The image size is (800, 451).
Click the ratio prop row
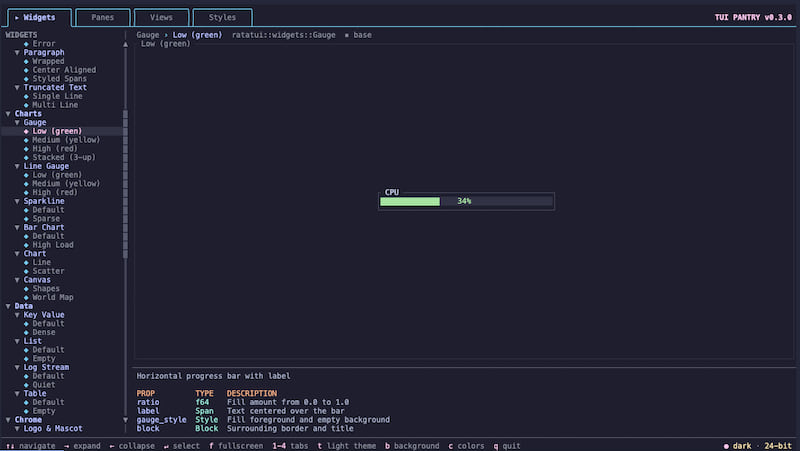point(243,403)
